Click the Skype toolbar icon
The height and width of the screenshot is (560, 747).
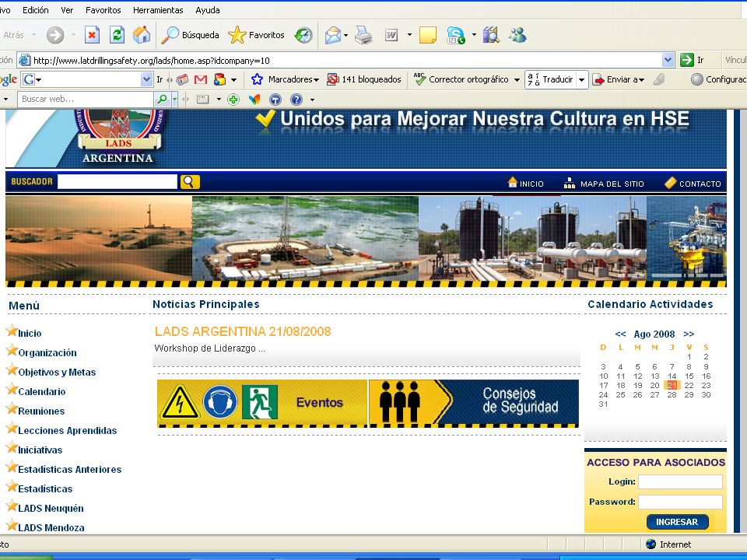point(456,35)
